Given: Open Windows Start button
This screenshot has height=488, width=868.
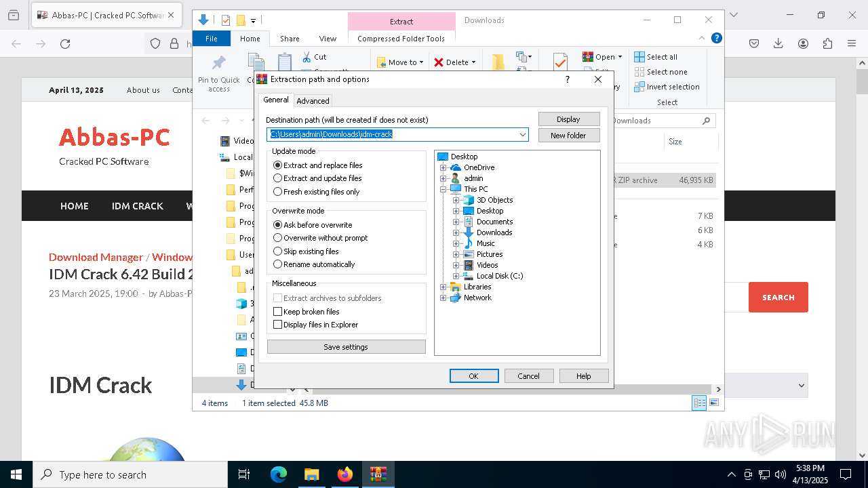Looking at the screenshot, I should (x=16, y=474).
